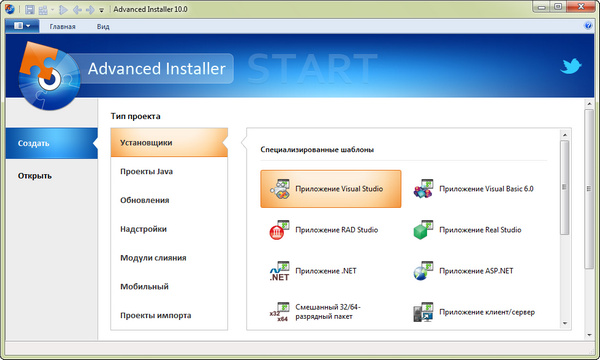
Task: Select the Приложение Real Studio cube icon
Action: point(423,230)
